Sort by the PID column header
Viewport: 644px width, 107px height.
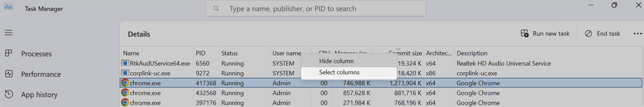[201, 53]
